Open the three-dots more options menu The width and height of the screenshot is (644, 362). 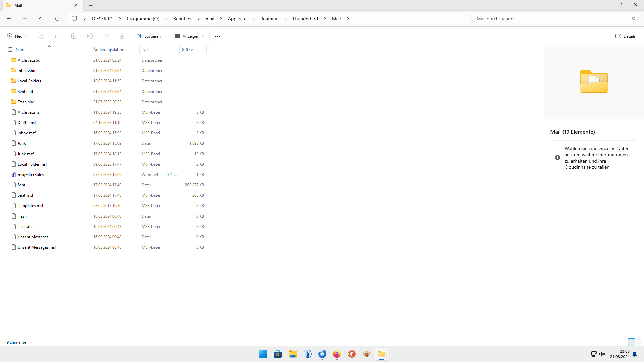click(x=218, y=36)
